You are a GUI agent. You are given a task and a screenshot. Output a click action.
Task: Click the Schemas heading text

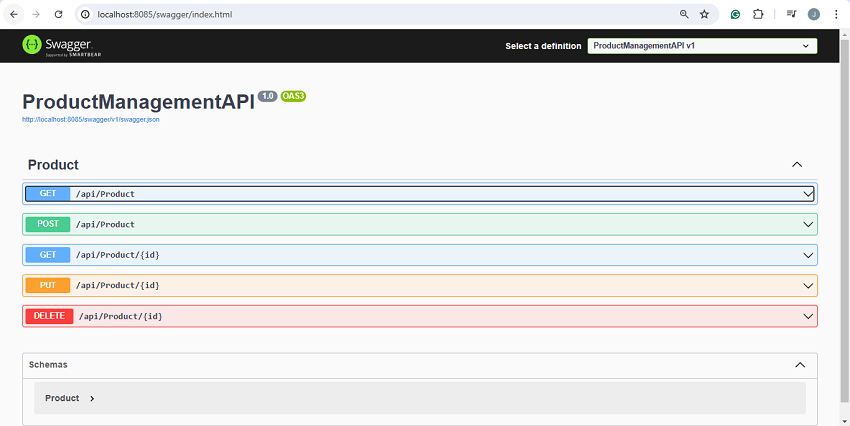(48, 365)
